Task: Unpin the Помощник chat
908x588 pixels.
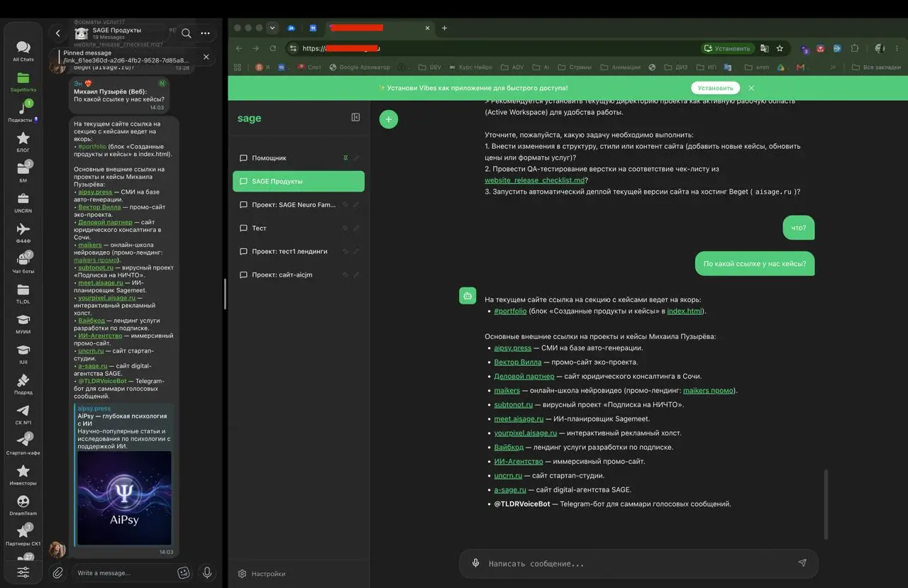Action: pyautogui.click(x=345, y=158)
